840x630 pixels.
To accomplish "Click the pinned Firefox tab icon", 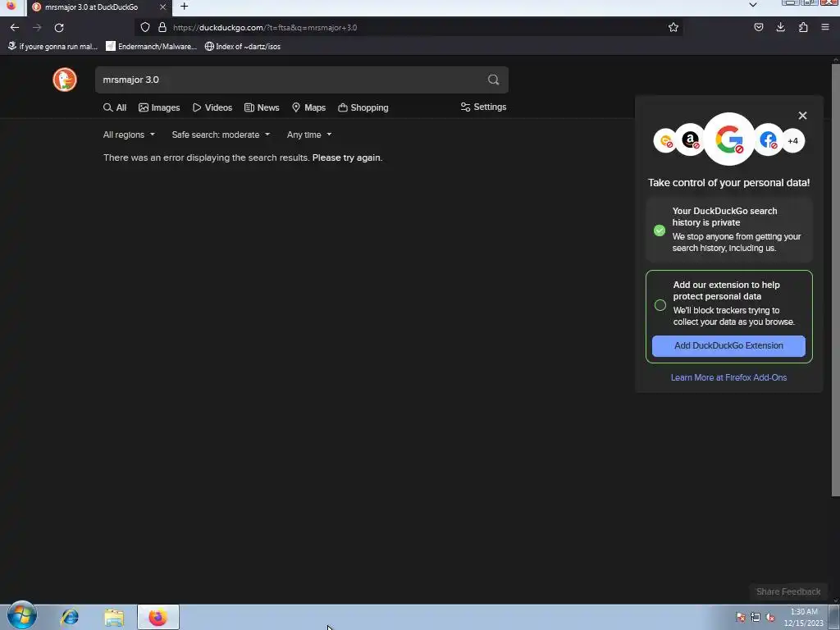I will click(11, 7).
